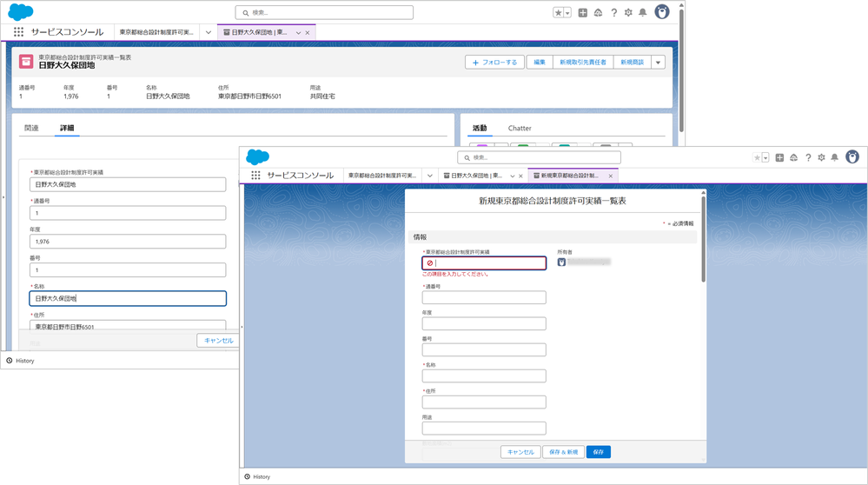The height and width of the screenshot is (485, 868).
Task: Open notifications bell in front window
Action: coord(835,158)
